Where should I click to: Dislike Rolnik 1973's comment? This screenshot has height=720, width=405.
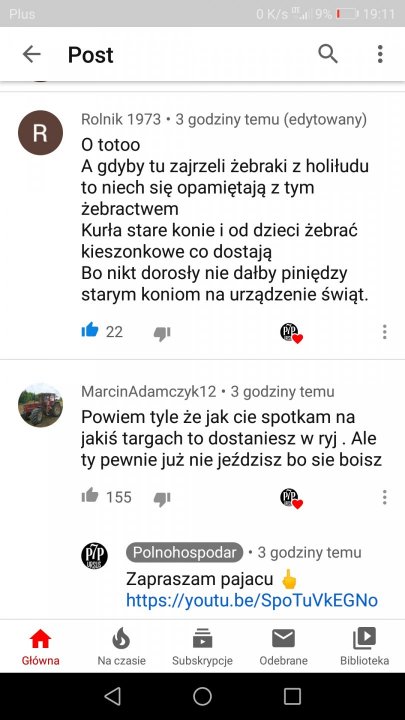pos(162,333)
